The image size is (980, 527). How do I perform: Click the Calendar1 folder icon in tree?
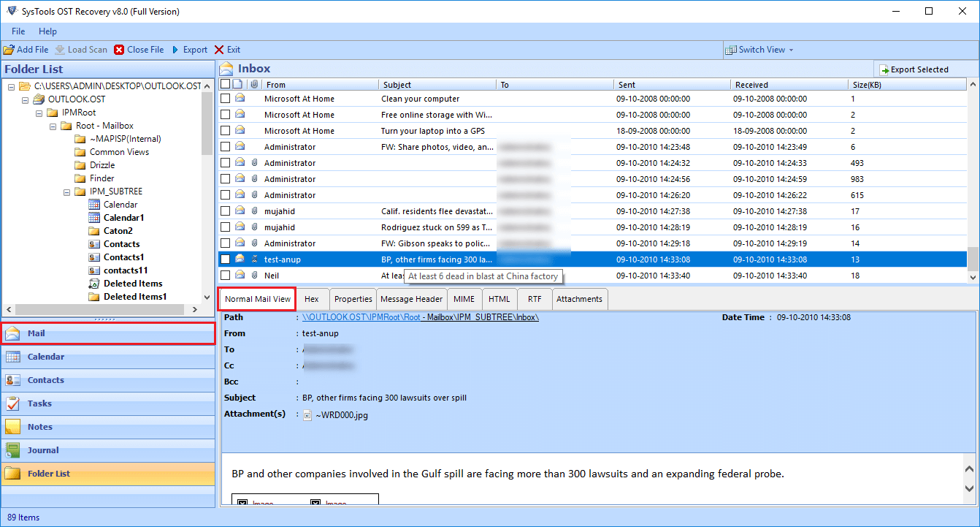click(x=93, y=218)
